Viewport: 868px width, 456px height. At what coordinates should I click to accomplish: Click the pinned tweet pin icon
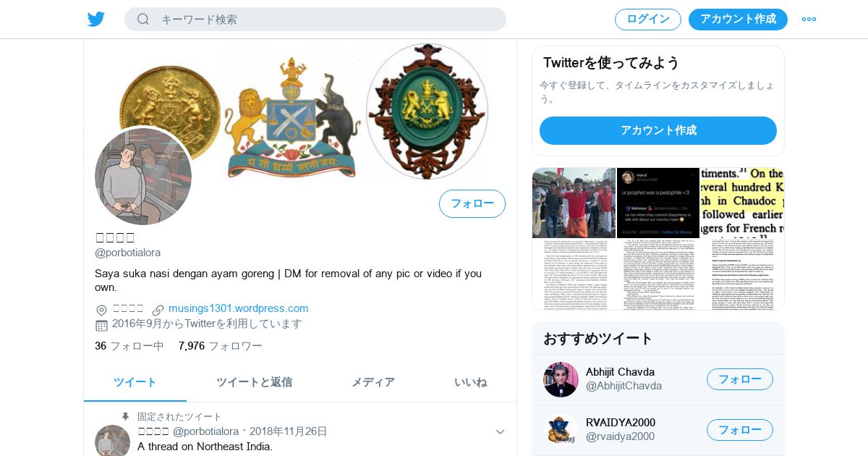[125, 417]
